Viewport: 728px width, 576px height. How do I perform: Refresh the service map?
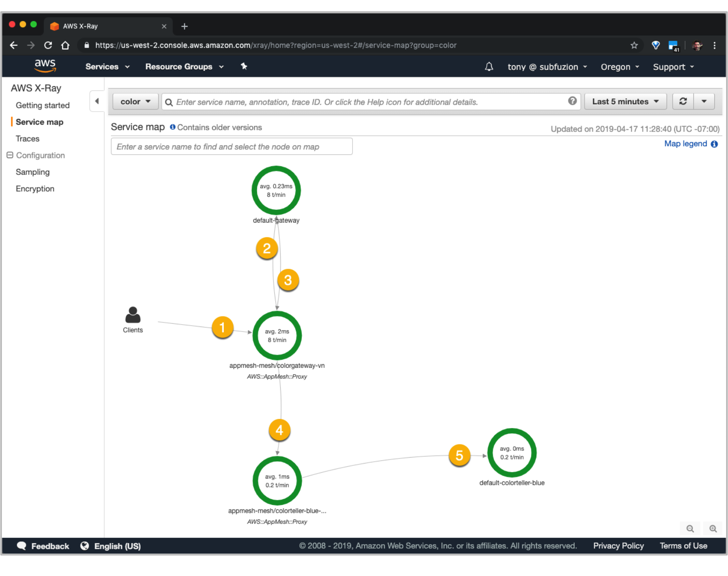click(683, 101)
